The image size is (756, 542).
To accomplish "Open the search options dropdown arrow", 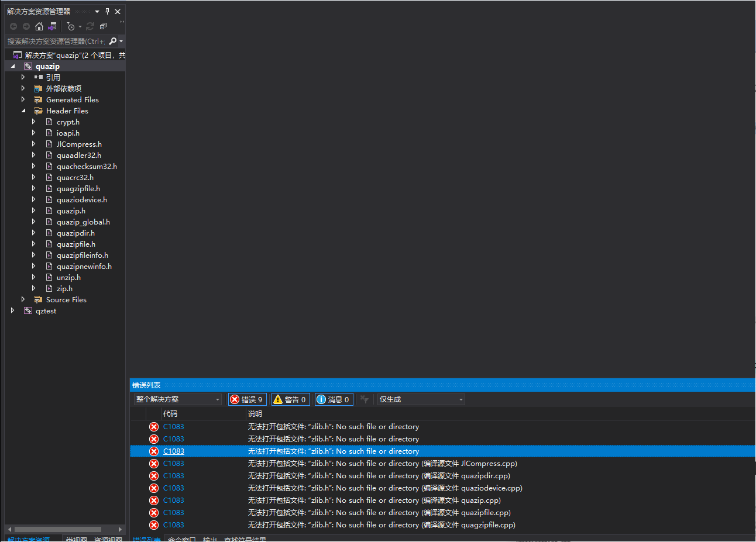I will coord(121,41).
